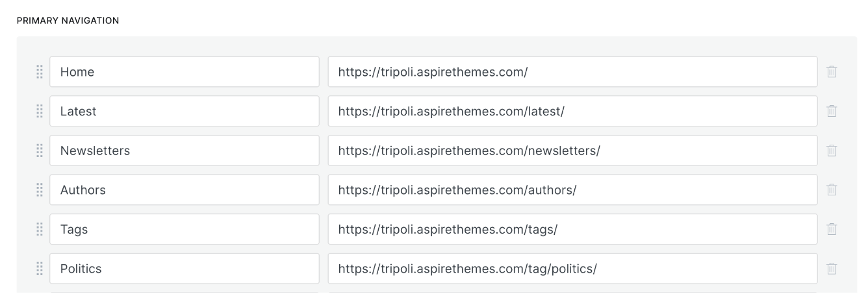Delete the Authors navigation entry
This screenshot has width=868, height=305.
tap(832, 190)
